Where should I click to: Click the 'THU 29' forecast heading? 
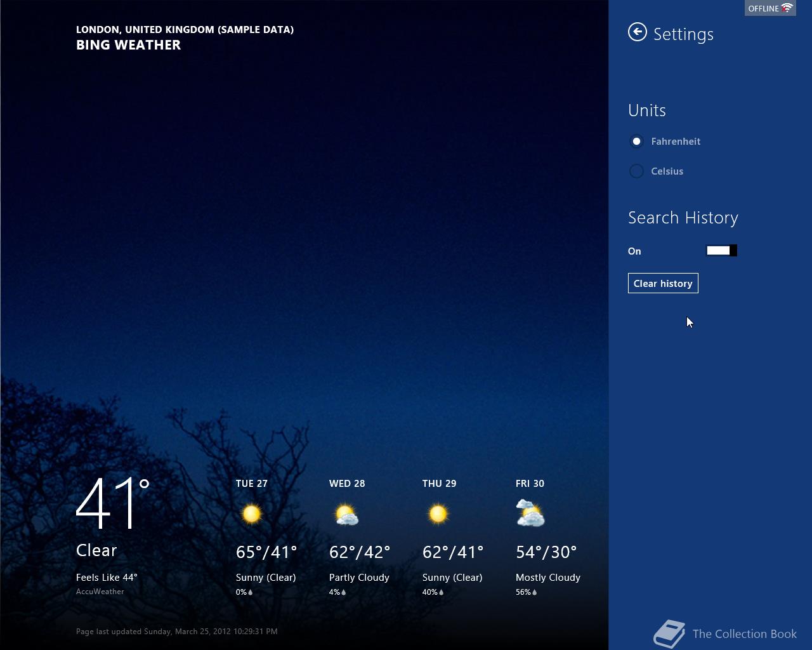pos(440,484)
